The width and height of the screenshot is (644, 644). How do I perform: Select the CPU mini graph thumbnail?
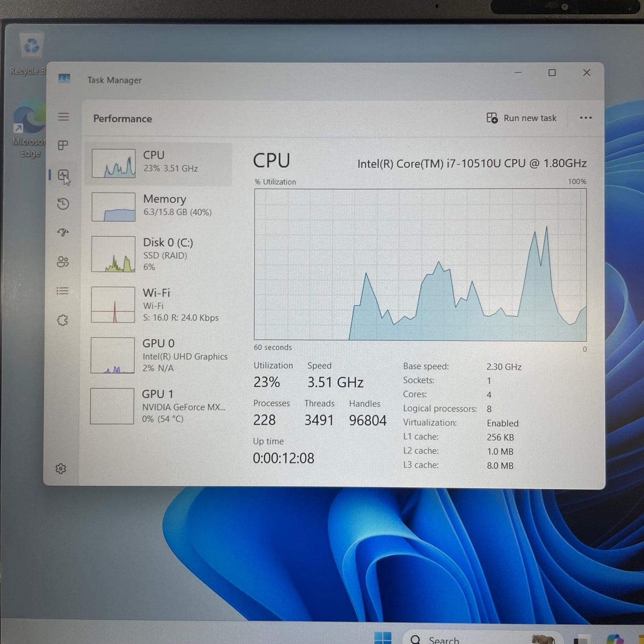click(114, 164)
